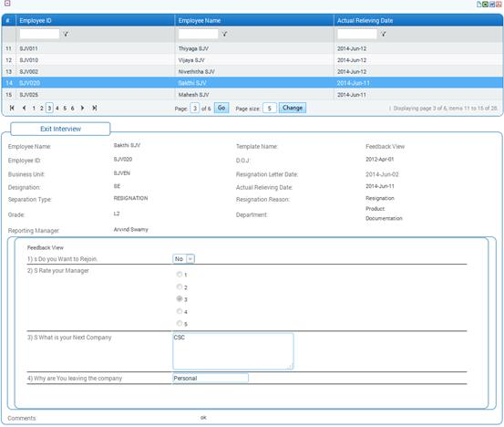Open Employee Name column filter icon

(224, 34)
